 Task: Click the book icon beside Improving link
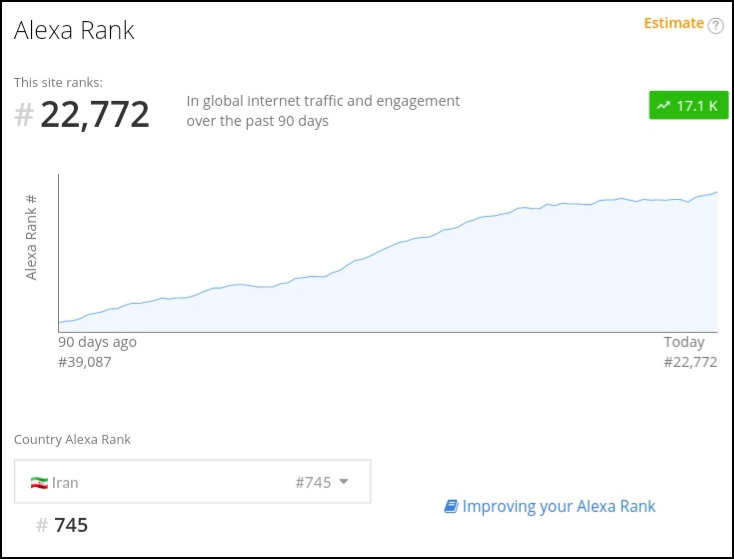(x=450, y=506)
